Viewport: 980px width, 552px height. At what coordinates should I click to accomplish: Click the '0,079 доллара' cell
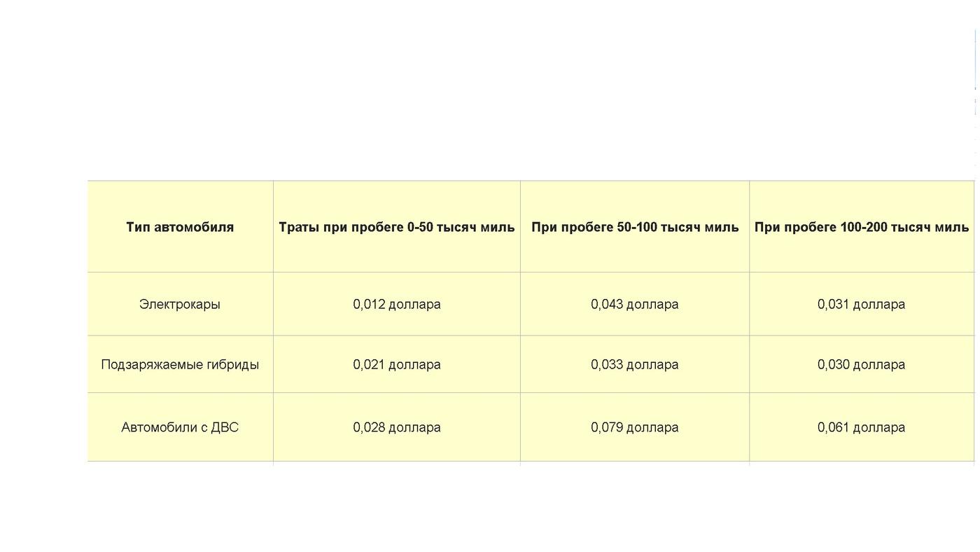pyautogui.click(x=634, y=427)
